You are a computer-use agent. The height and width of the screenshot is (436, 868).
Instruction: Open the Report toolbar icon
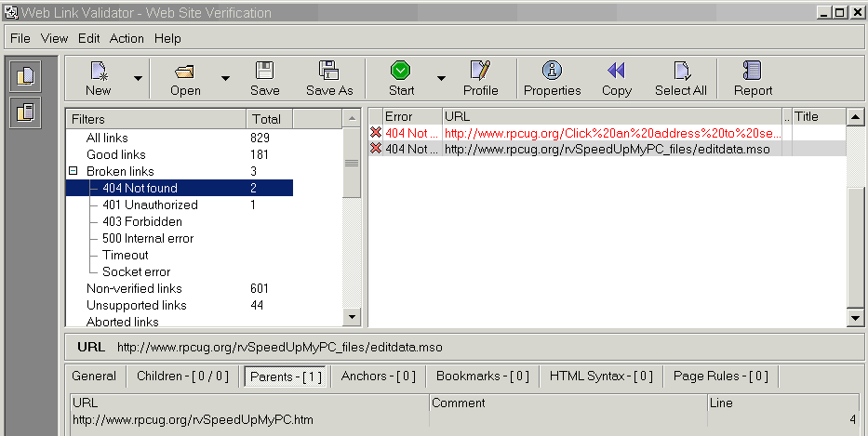point(753,71)
